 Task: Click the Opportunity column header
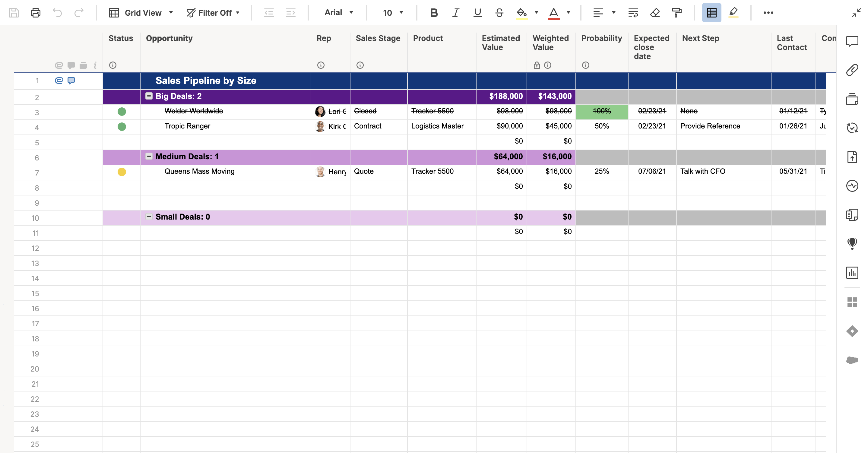click(169, 38)
